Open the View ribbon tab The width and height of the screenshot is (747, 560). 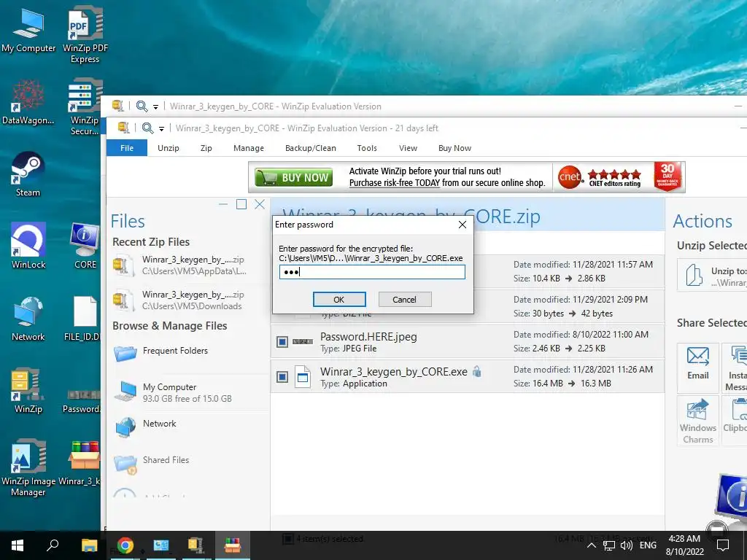408,148
